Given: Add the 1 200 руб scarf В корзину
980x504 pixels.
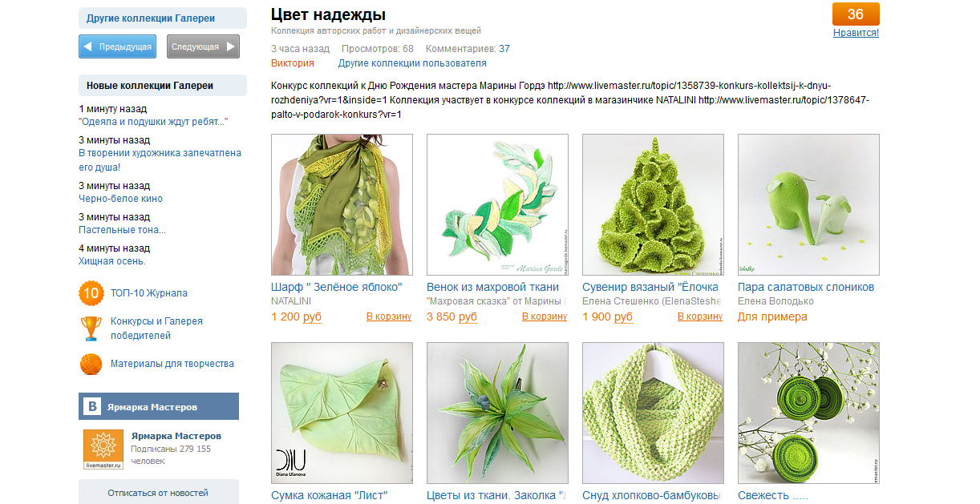Looking at the screenshot, I should pyautogui.click(x=389, y=317).
